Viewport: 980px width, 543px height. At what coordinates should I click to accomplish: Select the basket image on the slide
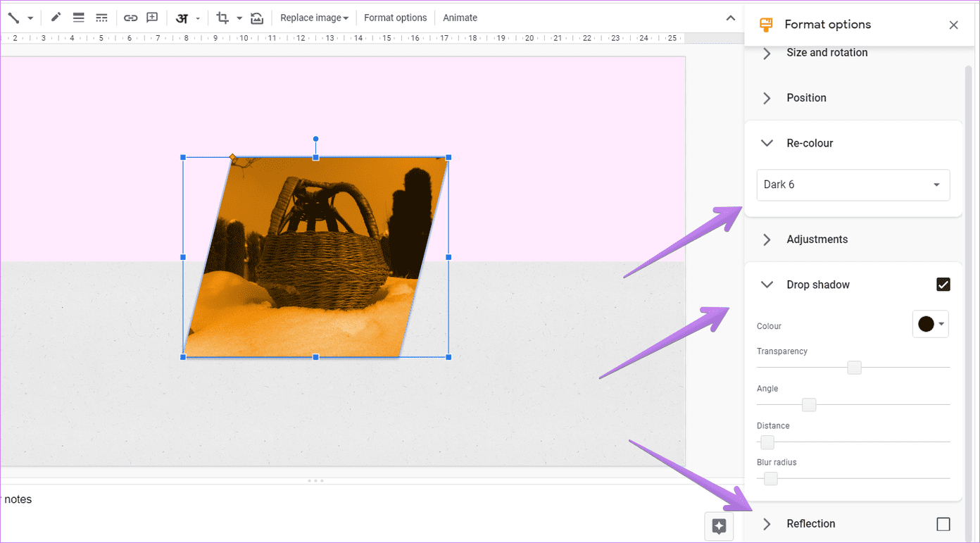[315, 257]
